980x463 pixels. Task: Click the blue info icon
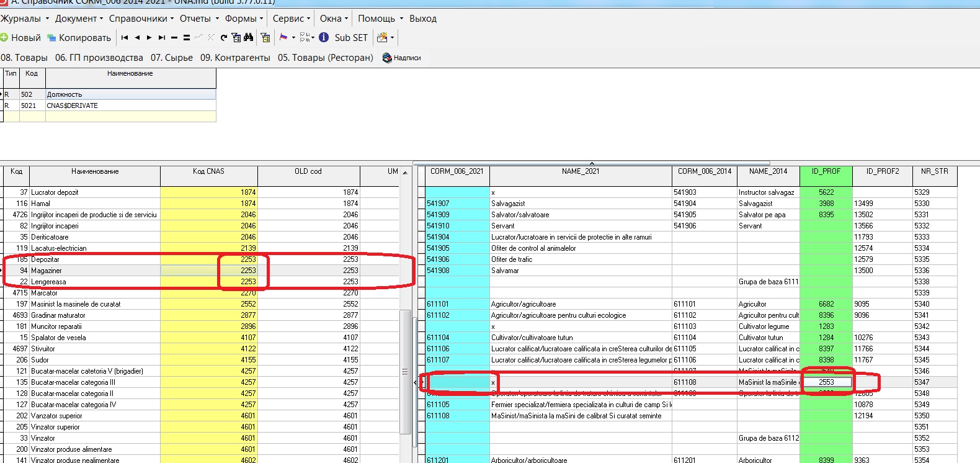[x=324, y=37]
